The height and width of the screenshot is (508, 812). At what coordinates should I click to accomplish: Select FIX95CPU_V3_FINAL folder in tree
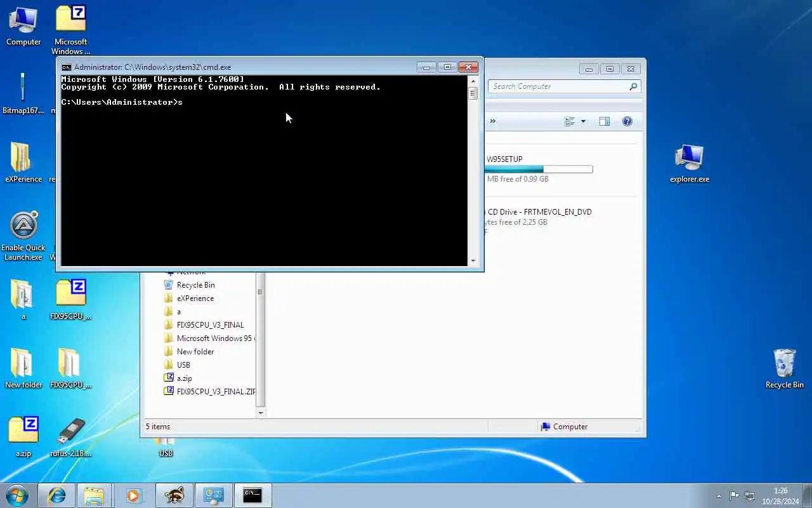(x=210, y=325)
